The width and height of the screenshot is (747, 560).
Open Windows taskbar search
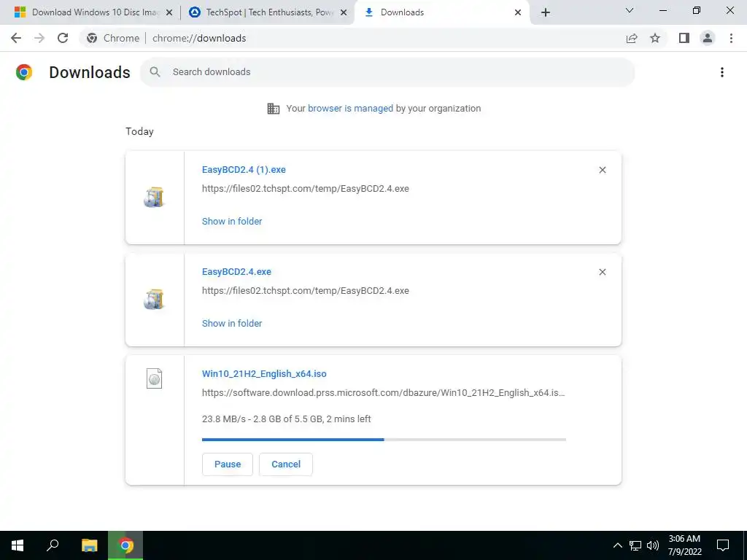53,545
